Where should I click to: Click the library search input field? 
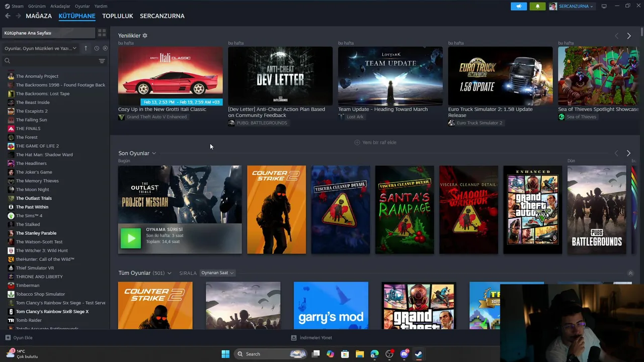tap(54, 61)
